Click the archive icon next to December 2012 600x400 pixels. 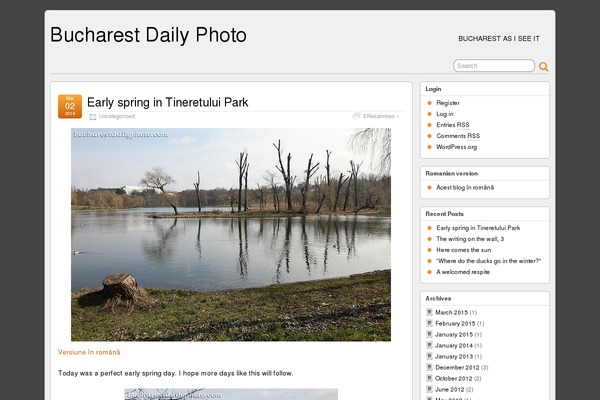[x=429, y=367]
